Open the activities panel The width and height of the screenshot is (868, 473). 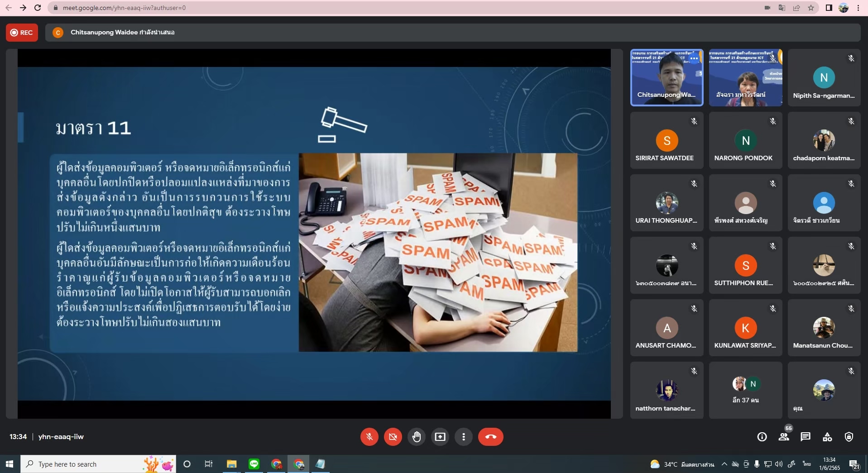click(827, 437)
